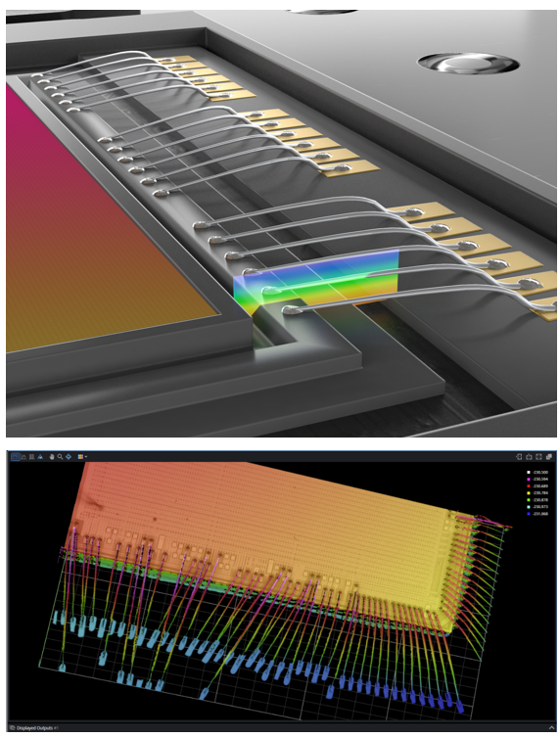Click the detach window icon at top-right
The width and height of the screenshot is (560, 738).
click(548, 456)
